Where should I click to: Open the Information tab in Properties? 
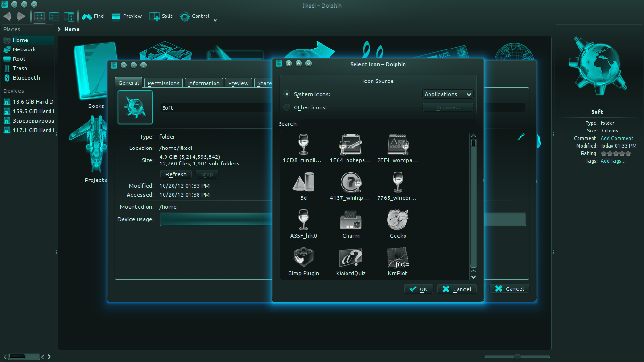click(x=204, y=82)
